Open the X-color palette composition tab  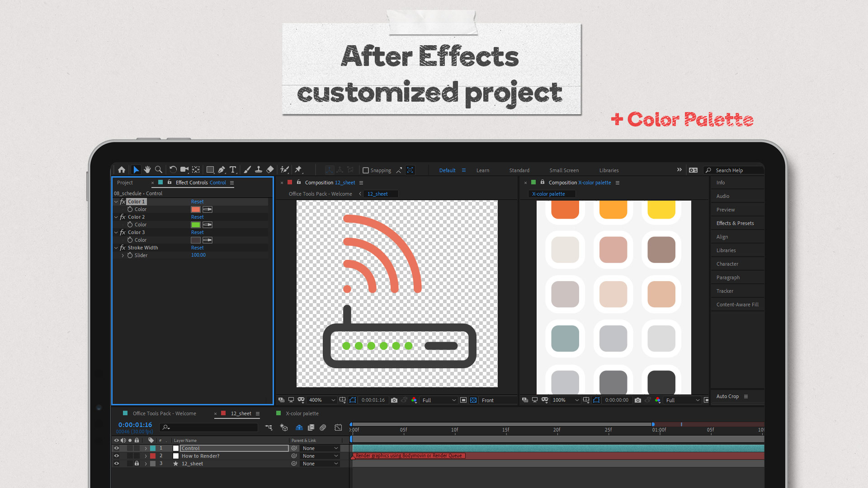click(x=301, y=413)
